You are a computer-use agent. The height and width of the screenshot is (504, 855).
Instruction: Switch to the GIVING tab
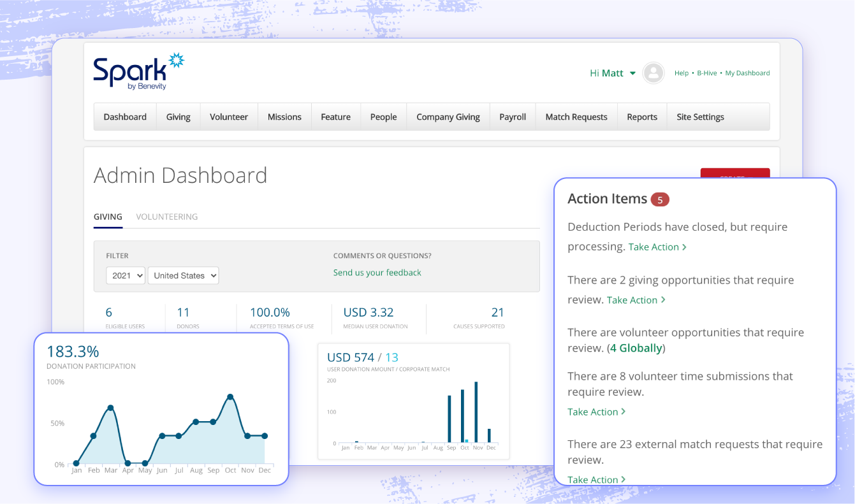108,217
